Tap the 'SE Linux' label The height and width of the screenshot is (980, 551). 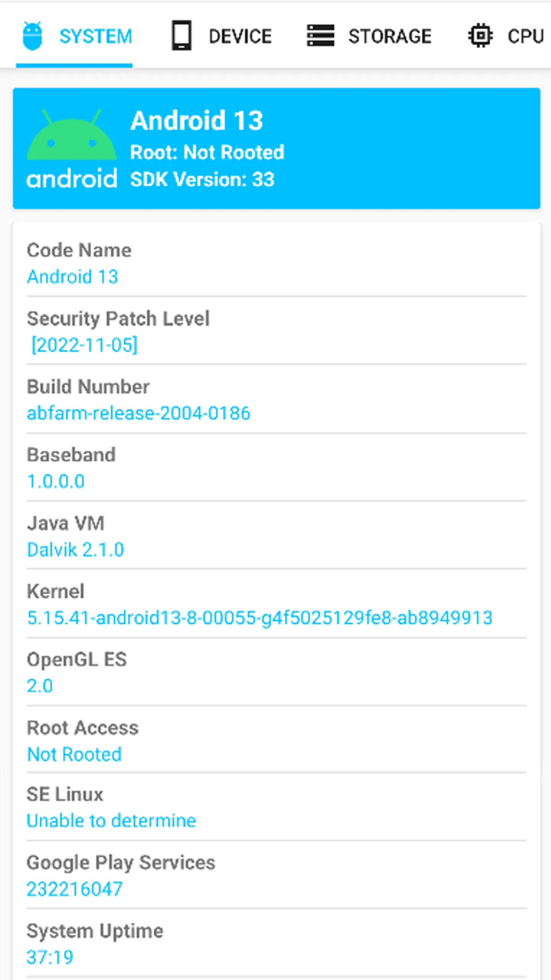tap(65, 794)
